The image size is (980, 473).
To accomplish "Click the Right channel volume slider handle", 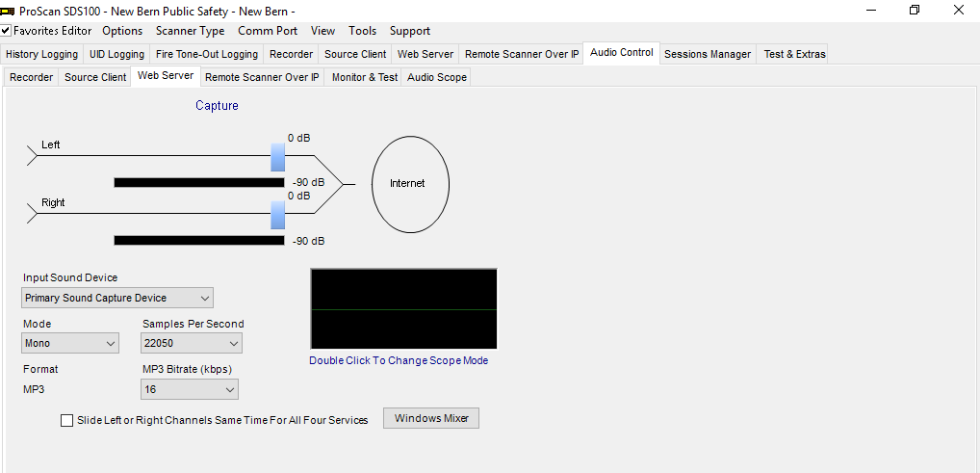I will click(x=277, y=215).
